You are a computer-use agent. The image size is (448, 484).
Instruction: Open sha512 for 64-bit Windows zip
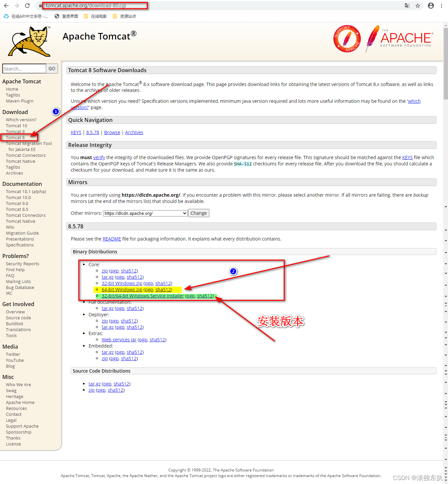click(x=163, y=290)
